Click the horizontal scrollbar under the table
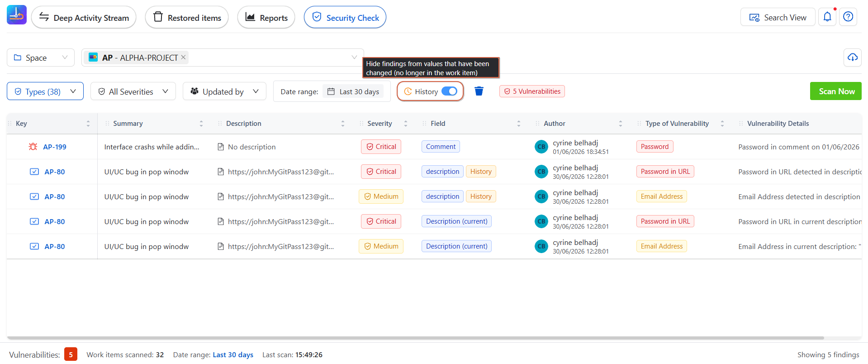The width and height of the screenshot is (868, 364). [415, 338]
